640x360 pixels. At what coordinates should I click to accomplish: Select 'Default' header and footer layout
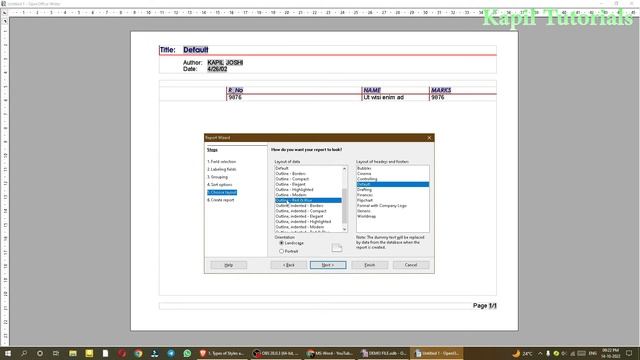[x=393, y=184]
